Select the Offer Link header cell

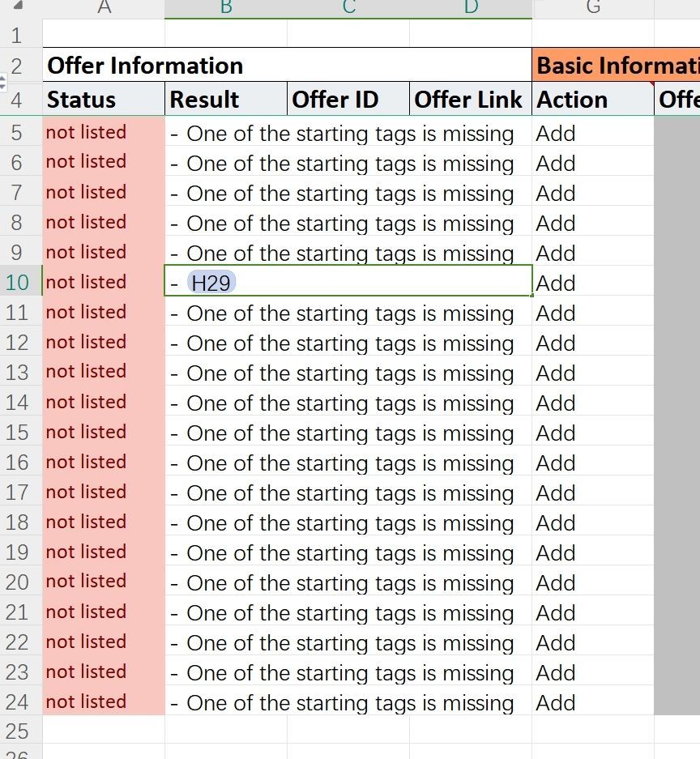tap(471, 100)
